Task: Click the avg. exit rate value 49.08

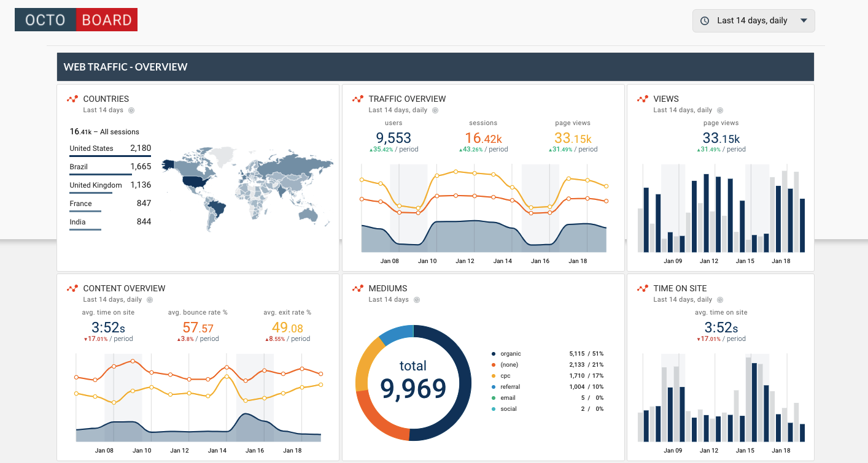Action: pyautogui.click(x=287, y=327)
